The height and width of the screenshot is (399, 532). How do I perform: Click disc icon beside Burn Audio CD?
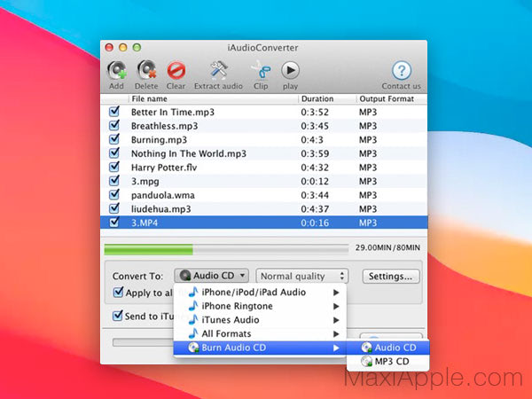[x=193, y=348]
